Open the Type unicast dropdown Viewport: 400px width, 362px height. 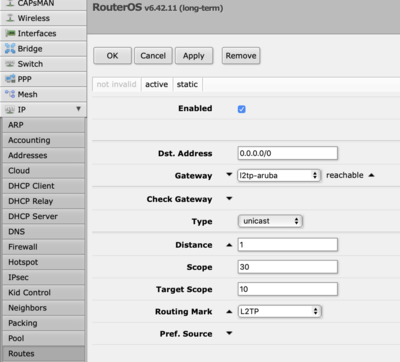click(x=270, y=221)
